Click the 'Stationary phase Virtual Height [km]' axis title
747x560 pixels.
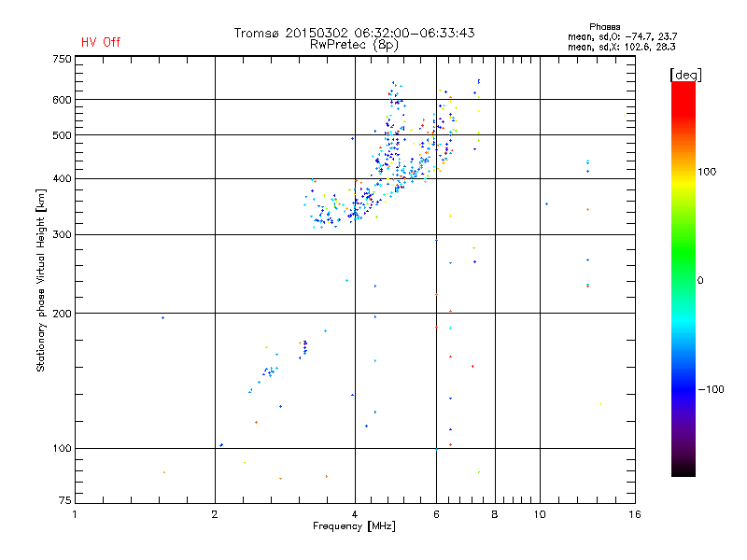40,281
